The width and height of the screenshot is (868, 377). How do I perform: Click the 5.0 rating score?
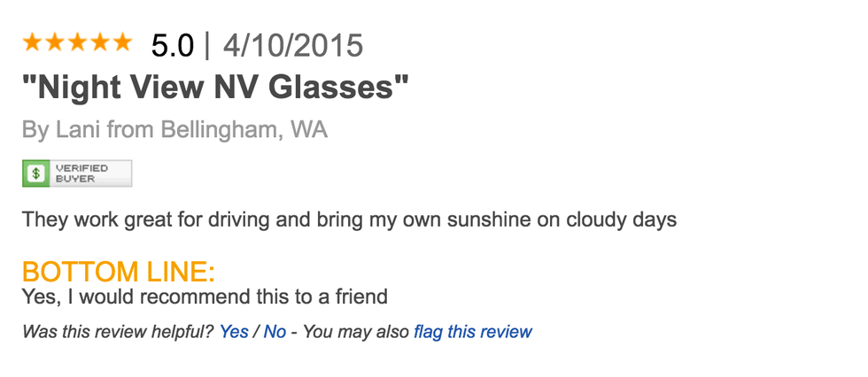172,45
